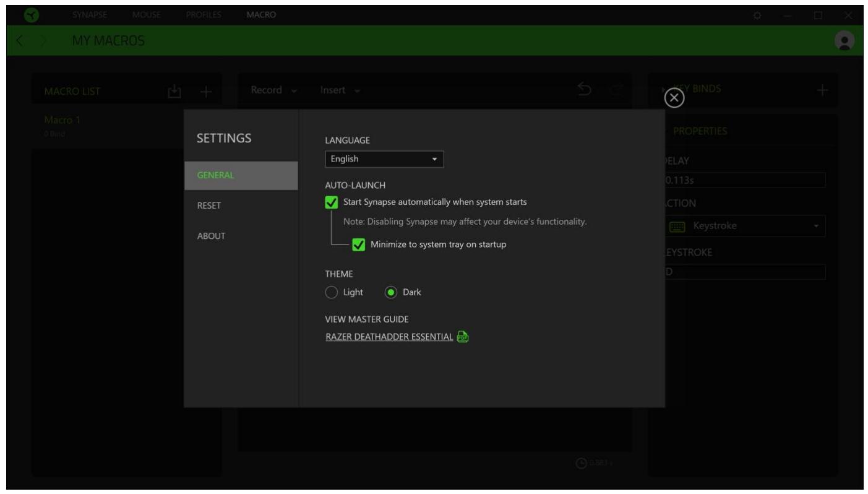Open the Profiles top tab
The width and height of the screenshot is (868, 494).
coord(204,14)
